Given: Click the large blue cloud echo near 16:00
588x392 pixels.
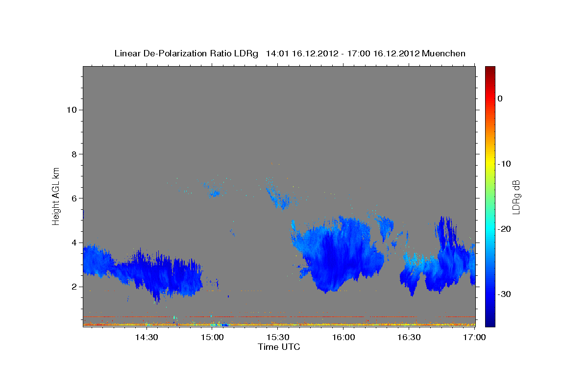Looking at the screenshot, I should tap(338, 255).
